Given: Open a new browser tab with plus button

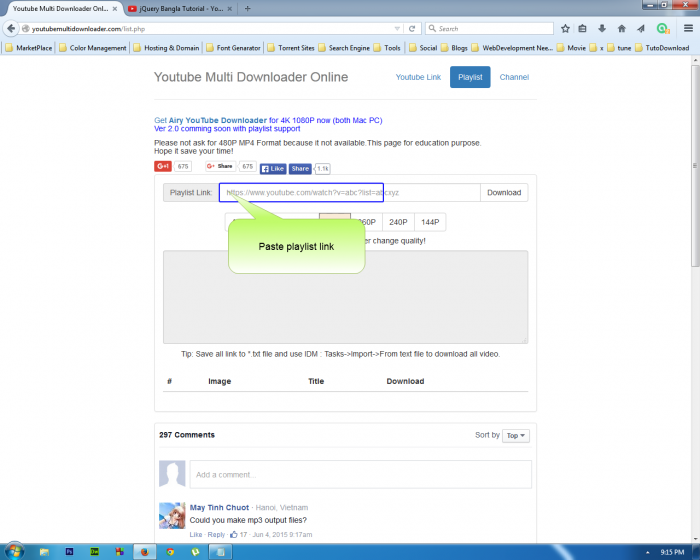Looking at the screenshot, I should tap(247, 8).
